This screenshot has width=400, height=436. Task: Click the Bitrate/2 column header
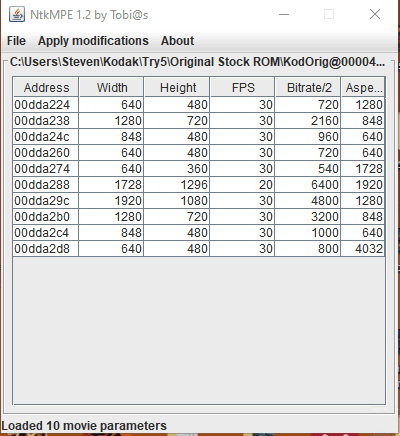pos(308,88)
